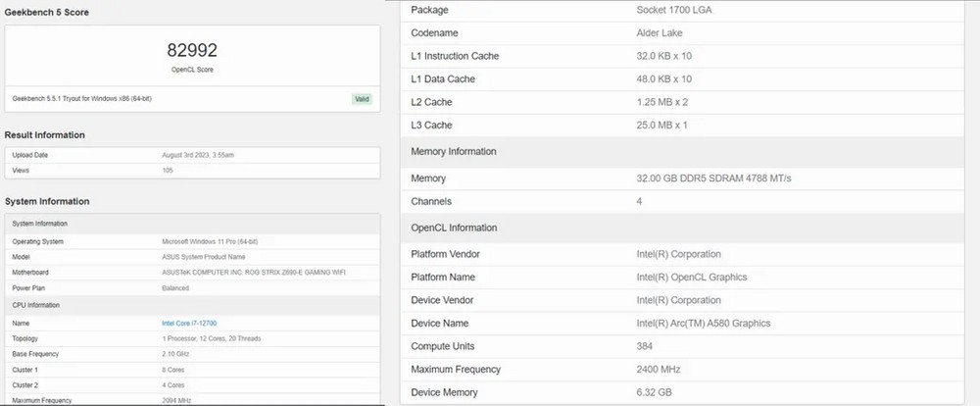Click the green Valid badge

(x=362, y=99)
